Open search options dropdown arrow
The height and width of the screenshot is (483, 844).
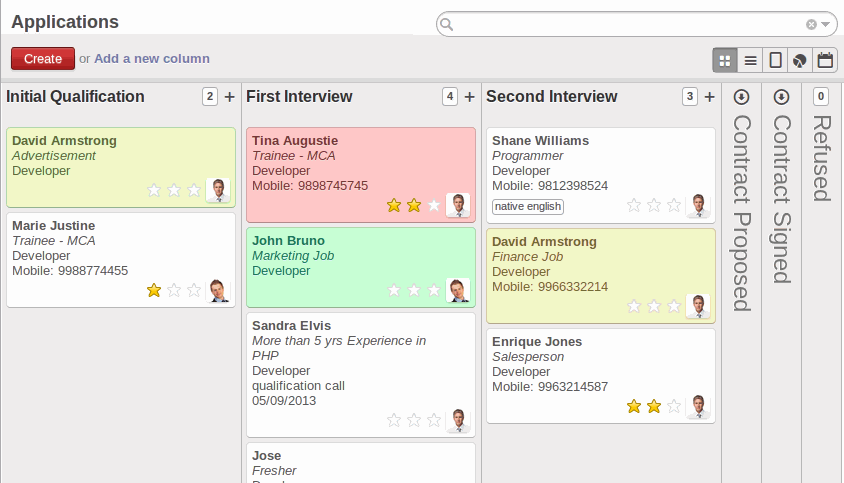pyautogui.click(x=826, y=24)
